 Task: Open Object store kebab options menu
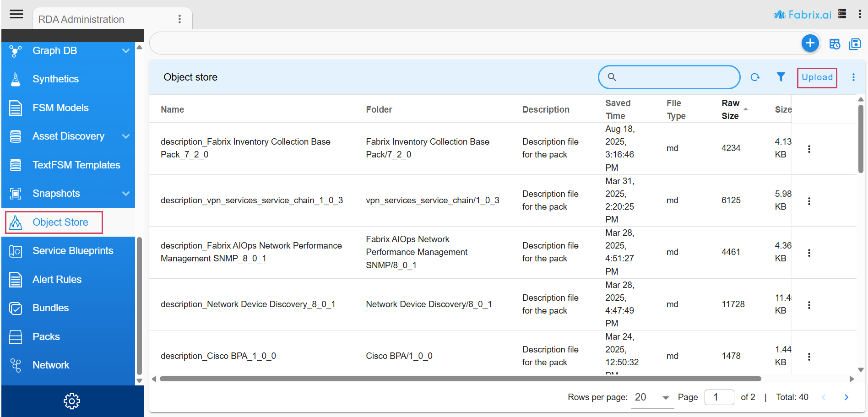coord(853,77)
